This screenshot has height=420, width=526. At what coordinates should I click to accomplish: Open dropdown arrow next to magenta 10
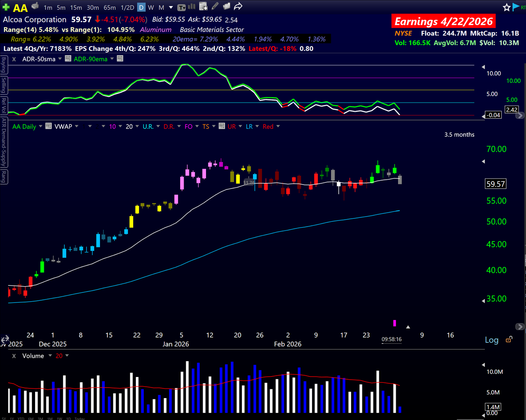pyautogui.click(x=120, y=127)
